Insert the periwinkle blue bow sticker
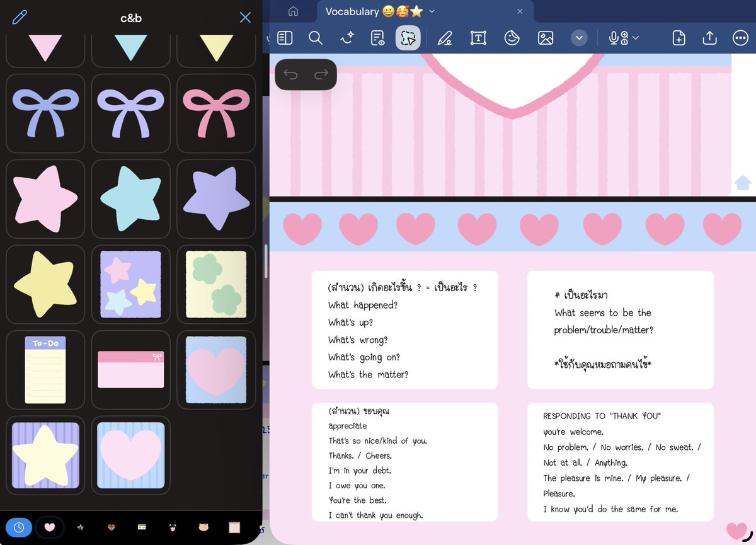 pos(45,113)
